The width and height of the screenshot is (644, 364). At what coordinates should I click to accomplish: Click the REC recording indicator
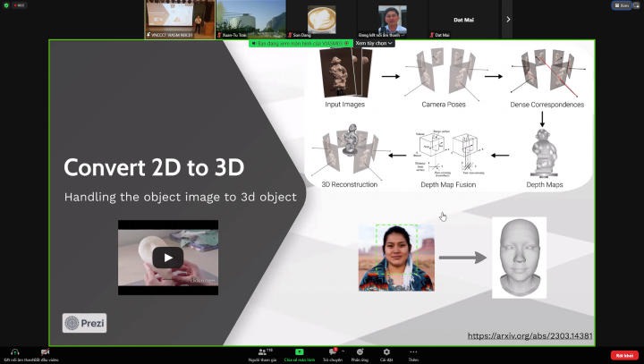point(20,5)
